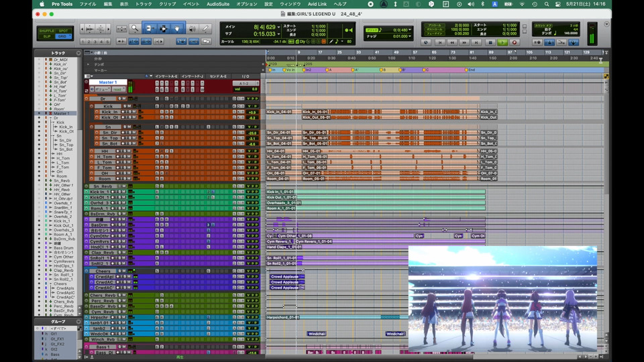
Task: Click horizontal zoom out arrow
Action: [83, 29]
